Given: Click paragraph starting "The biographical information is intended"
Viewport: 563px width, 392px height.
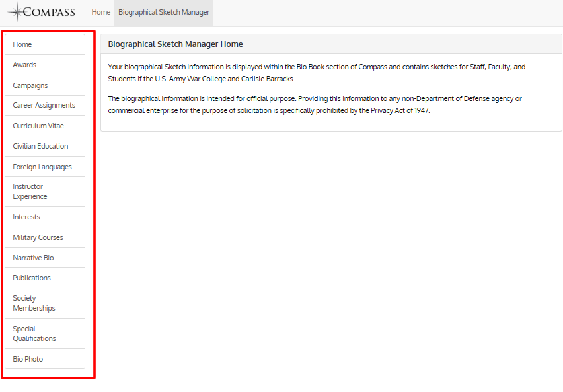Looking at the screenshot, I should coord(315,104).
